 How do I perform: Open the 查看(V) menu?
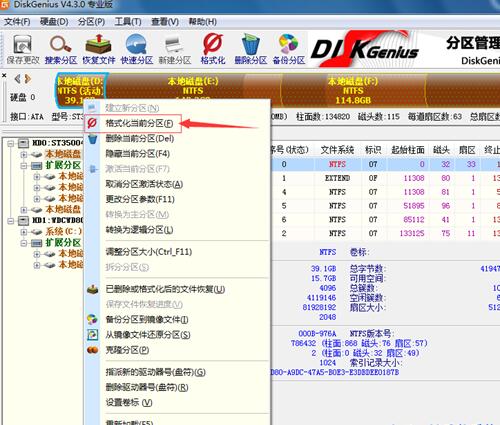click(165, 22)
